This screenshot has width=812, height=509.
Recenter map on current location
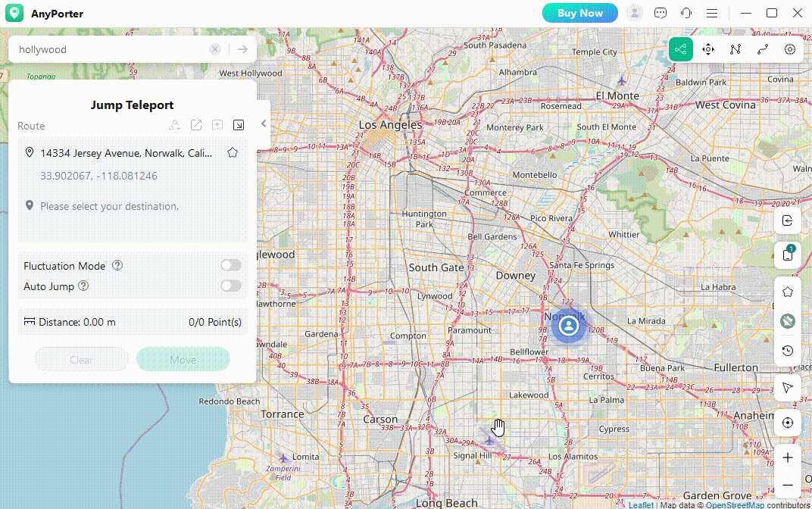click(x=788, y=423)
